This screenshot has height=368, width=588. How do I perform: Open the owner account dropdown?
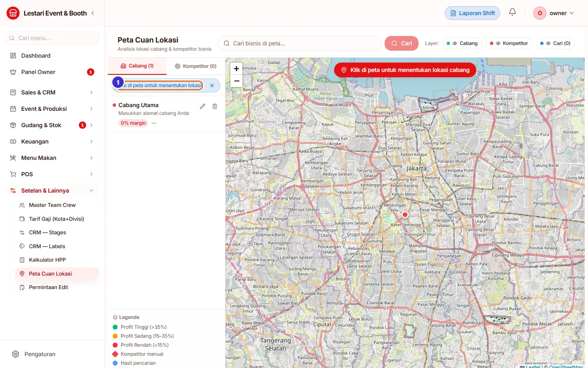[554, 13]
